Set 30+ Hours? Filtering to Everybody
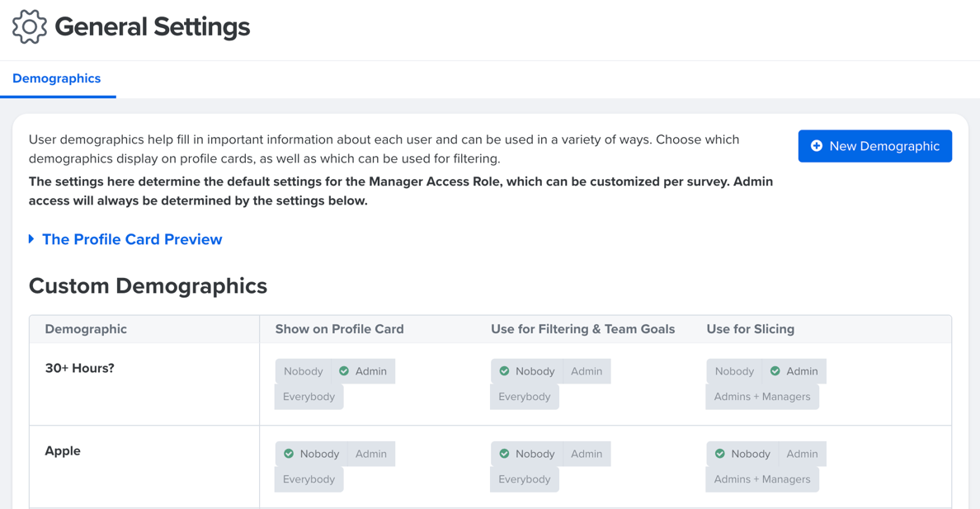 pyautogui.click(x=525, y=397)
